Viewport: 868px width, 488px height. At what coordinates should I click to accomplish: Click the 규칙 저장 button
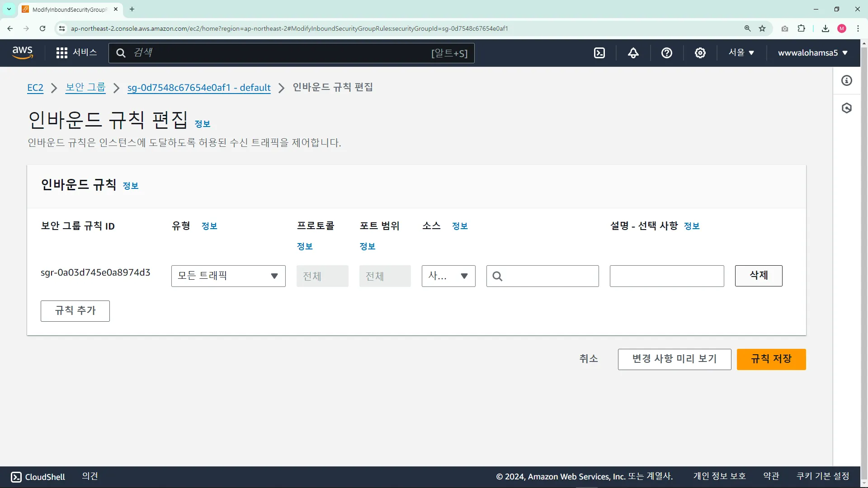pyautogui.click(x=771, y=359)
